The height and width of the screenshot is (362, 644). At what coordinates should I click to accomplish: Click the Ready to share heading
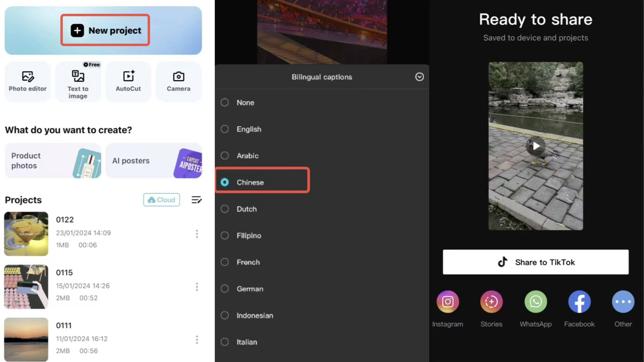[x=536, y=19]
